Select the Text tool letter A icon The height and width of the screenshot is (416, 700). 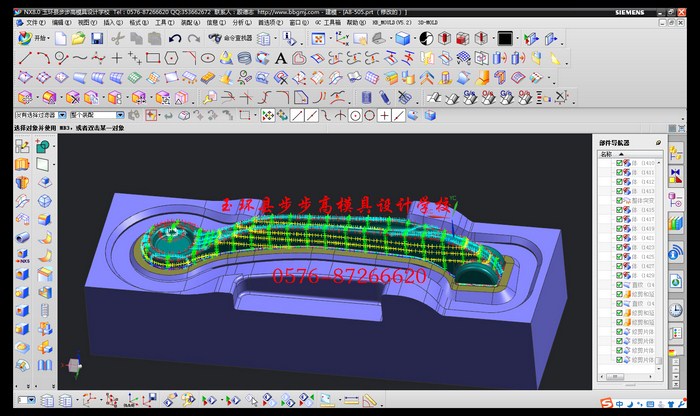coord(281,58)
